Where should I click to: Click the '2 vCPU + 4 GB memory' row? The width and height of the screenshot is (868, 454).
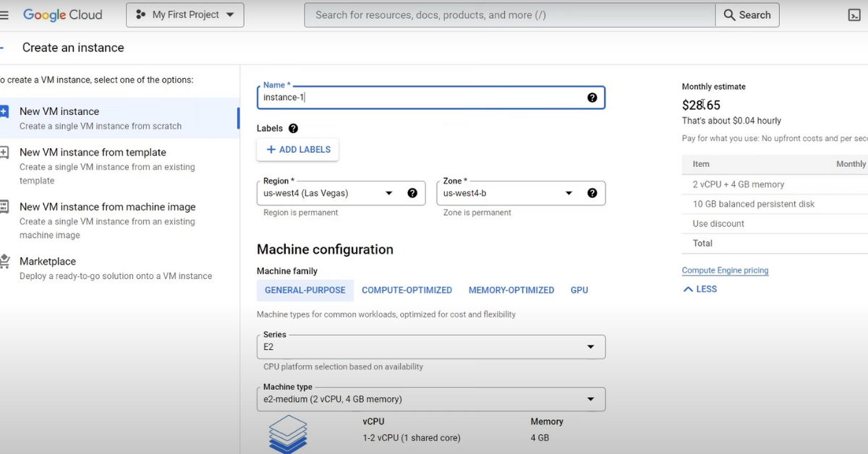[775, 184]
